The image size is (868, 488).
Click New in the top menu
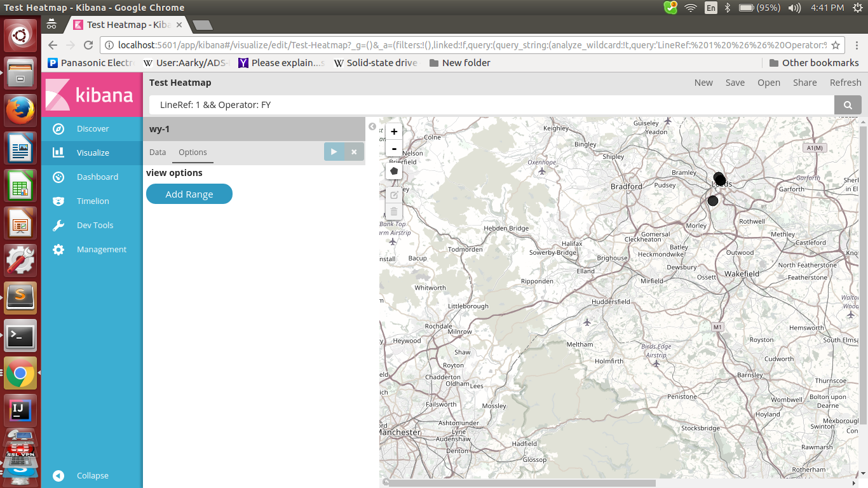[x=703, y=83]
